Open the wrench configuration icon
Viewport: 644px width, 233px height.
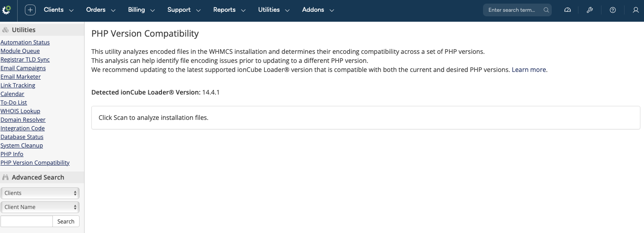(x=590, y=10)
